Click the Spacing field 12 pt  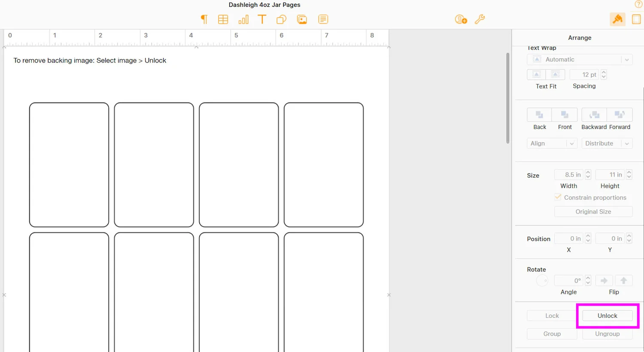tap(584, 75)
